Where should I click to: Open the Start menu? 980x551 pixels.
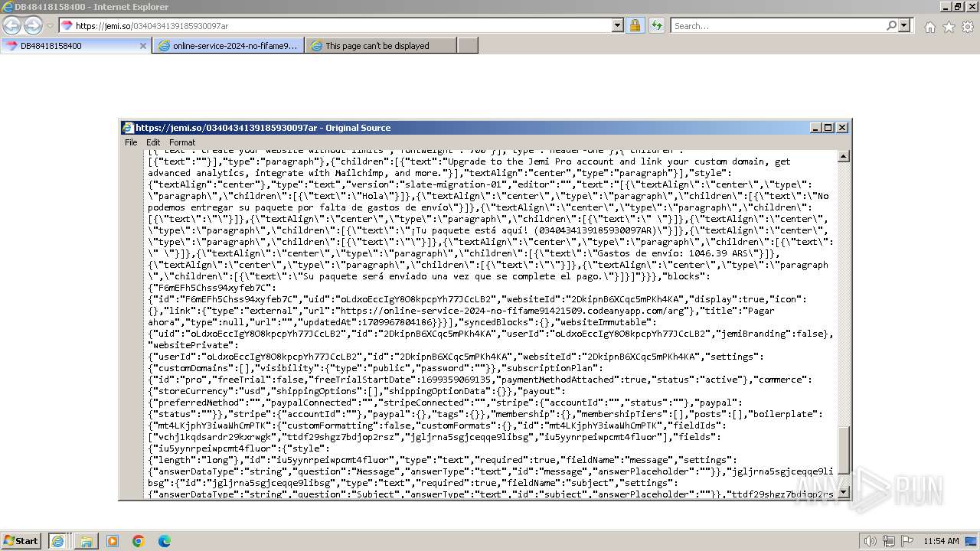(x=21, y=540)
